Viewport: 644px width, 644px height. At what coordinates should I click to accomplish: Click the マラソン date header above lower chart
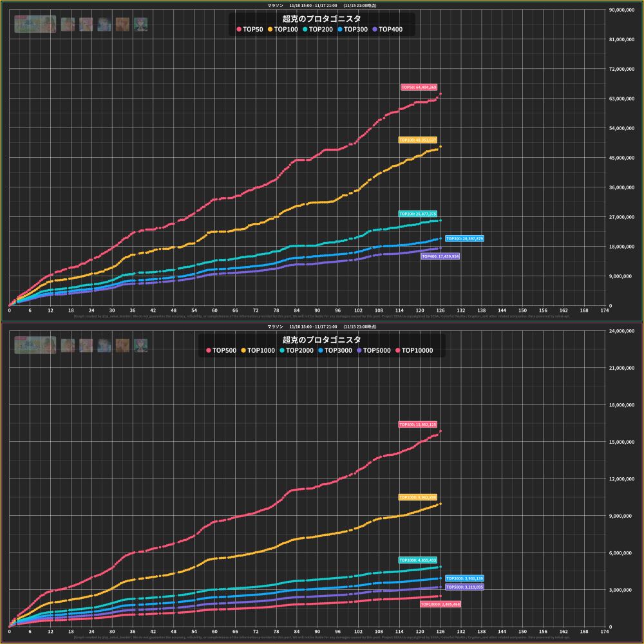[321, 327]
